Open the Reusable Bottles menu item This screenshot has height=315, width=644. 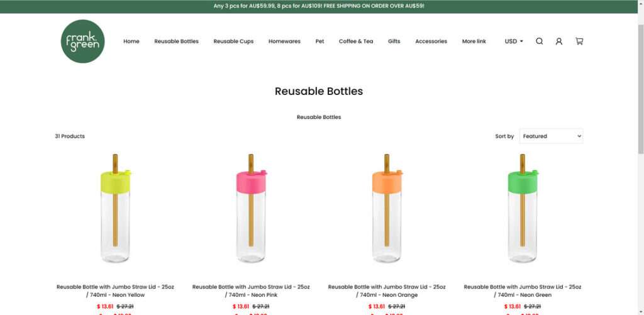click(x=176, y=41)
